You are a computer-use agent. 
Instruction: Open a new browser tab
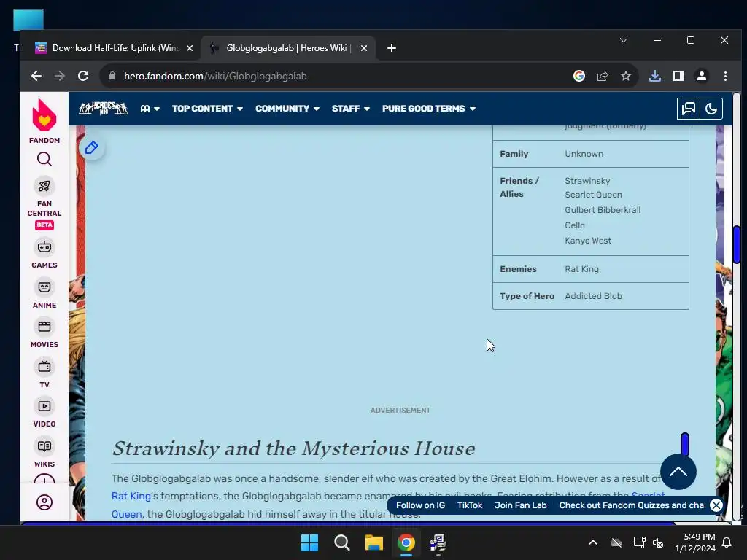(392, 48)
